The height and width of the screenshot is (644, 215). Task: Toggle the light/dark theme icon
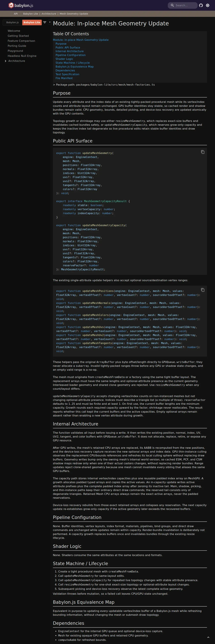(x=207, y=5)
